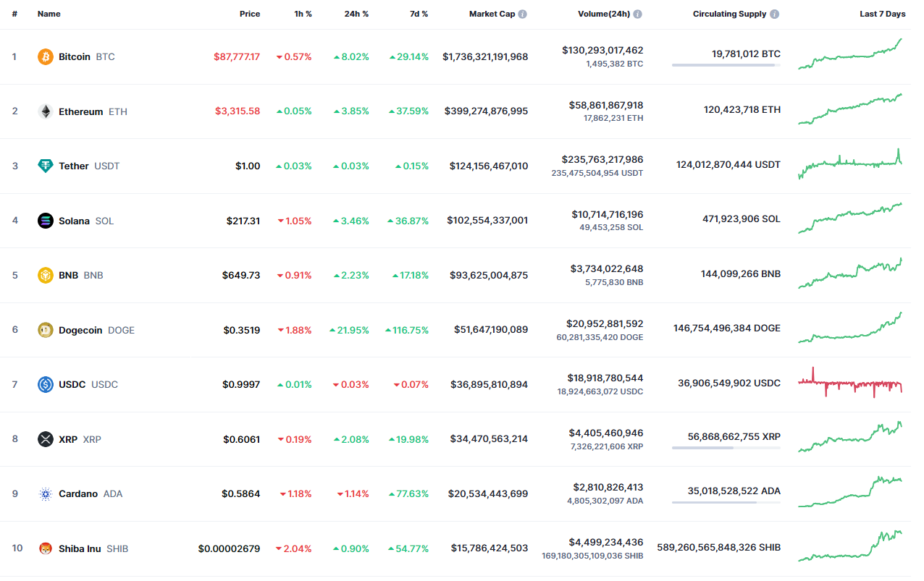Sort by the 24h % column header
This screenshot has height=581, width=924.
pos(356,14)
